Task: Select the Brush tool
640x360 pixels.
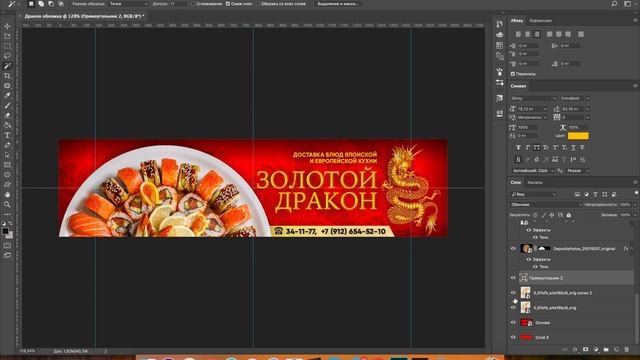Action: (x=7, y=106)
